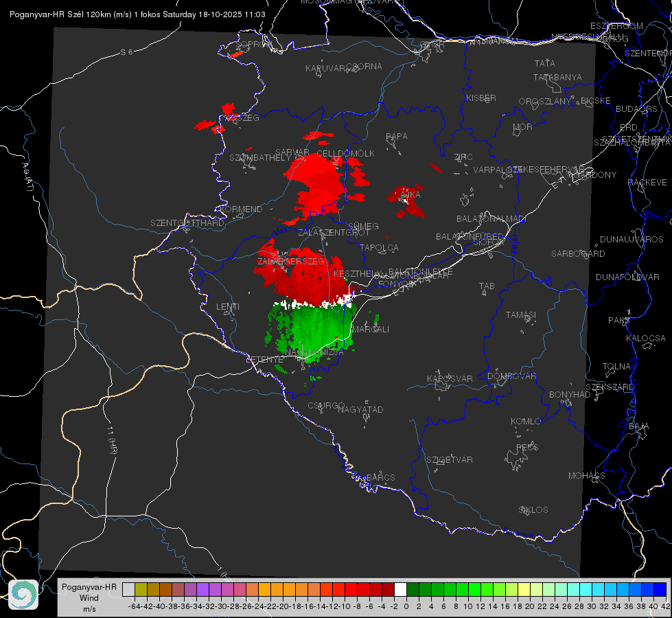This screenshot has width=672, height=618.
Task: Click the radar title timestamp text
Action: point(137,14)
